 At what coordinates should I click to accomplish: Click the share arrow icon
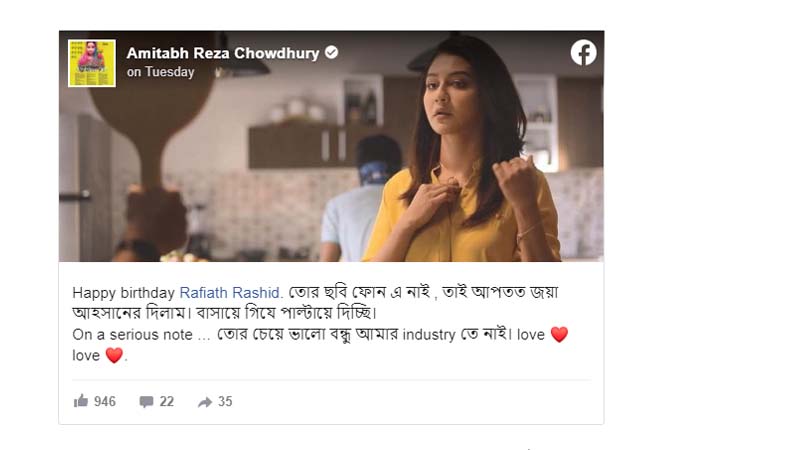coord(205,403)
